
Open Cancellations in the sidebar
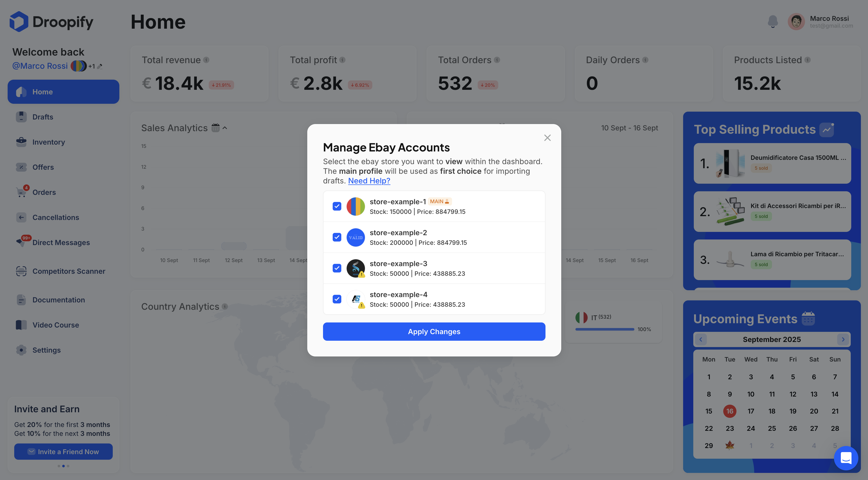(63, 217)
